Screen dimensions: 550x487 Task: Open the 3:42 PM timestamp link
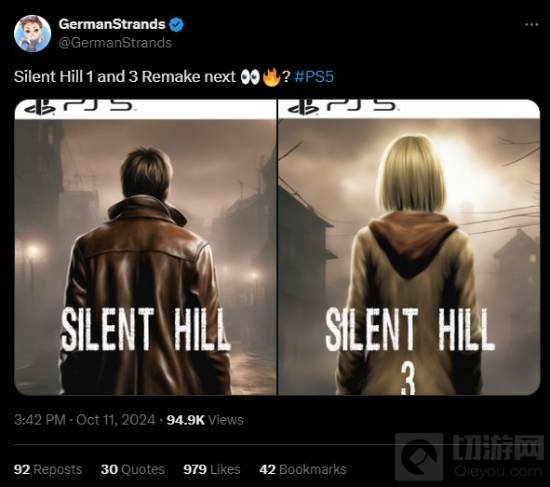pyautogui.click(x=40, y=420)
